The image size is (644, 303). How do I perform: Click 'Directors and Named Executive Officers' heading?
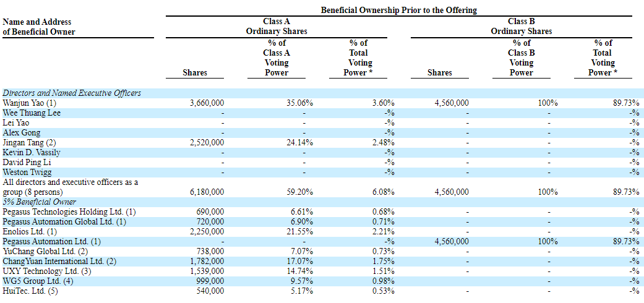pos(72,93)
